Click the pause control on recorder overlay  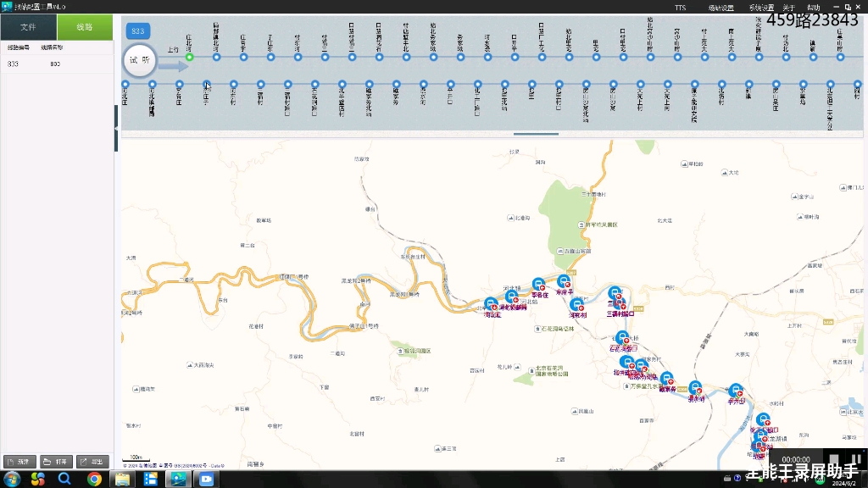tap(856, 459)
